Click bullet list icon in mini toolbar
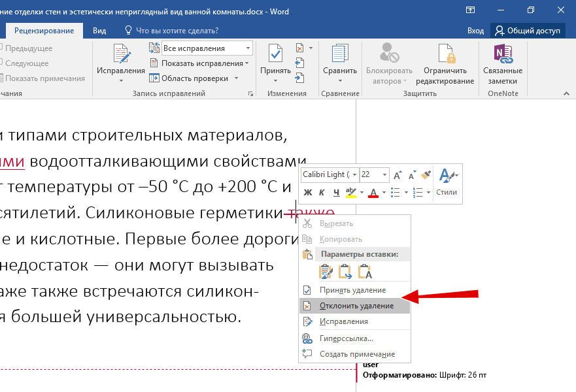576x392 pixels. (396, 192)
